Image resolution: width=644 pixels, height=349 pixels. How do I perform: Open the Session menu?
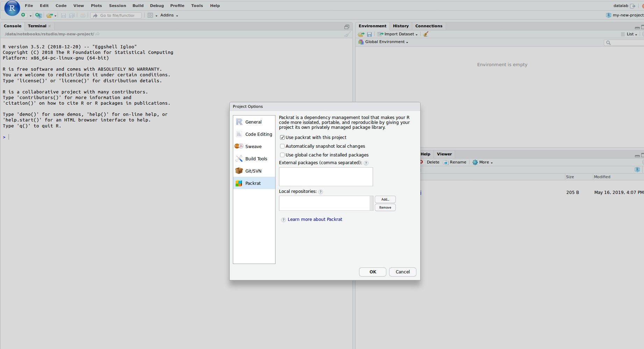tap(117, 6)
